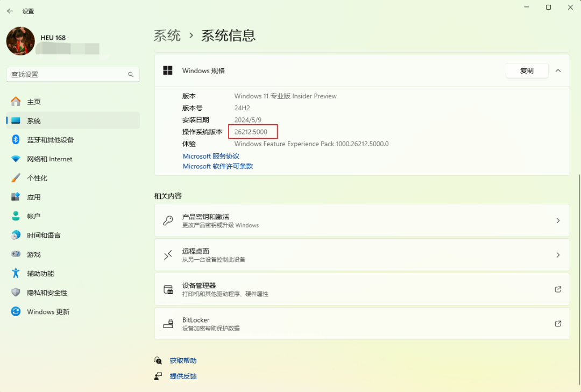Image resolution: width=581 pixels, height=392 pixels.
Task: Click the 复制 button
Action: click(527, 71)
